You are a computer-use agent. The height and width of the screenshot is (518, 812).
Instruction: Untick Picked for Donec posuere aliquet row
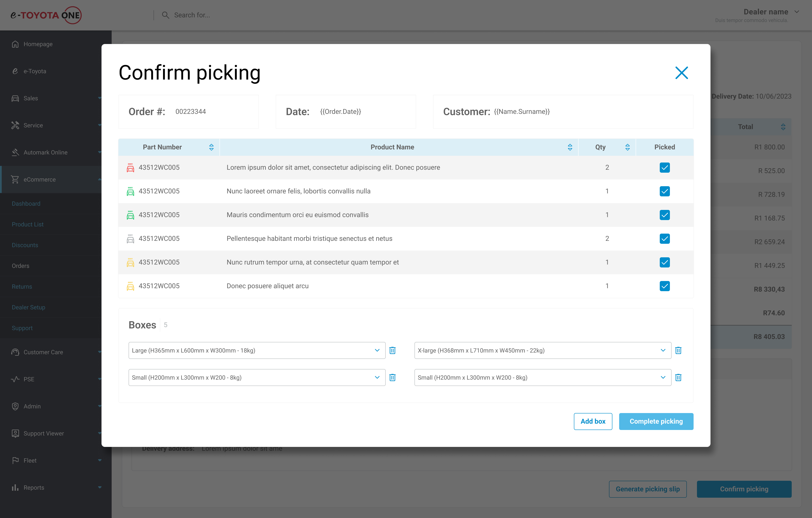(x=664, y=286)
